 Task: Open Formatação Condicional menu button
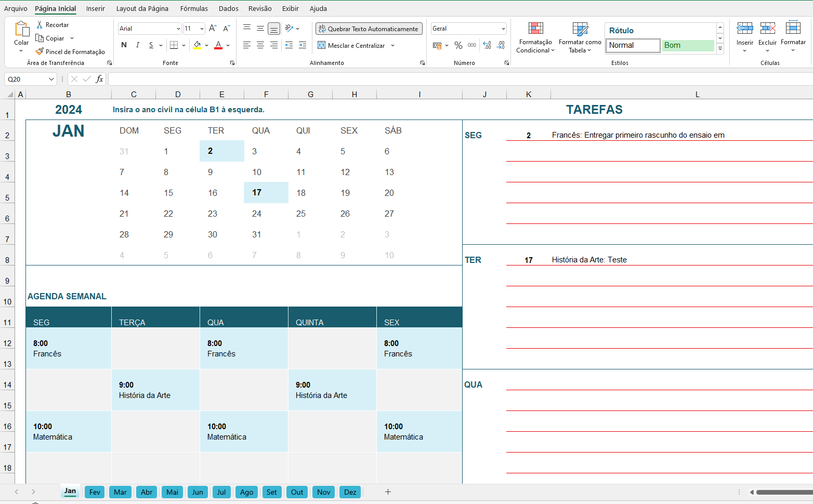point(535,37)
